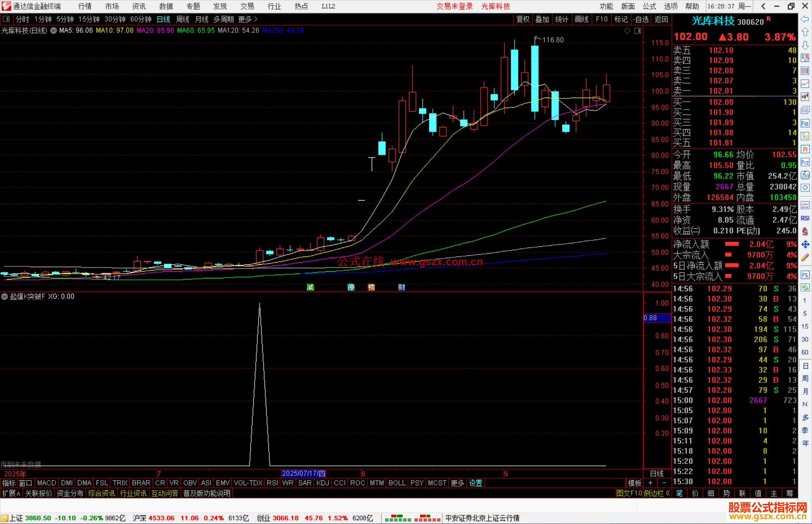Select 5-minute period in right sidebar
Image resolution: width=812 pixels, height=524 pixels.
point(805,313)
